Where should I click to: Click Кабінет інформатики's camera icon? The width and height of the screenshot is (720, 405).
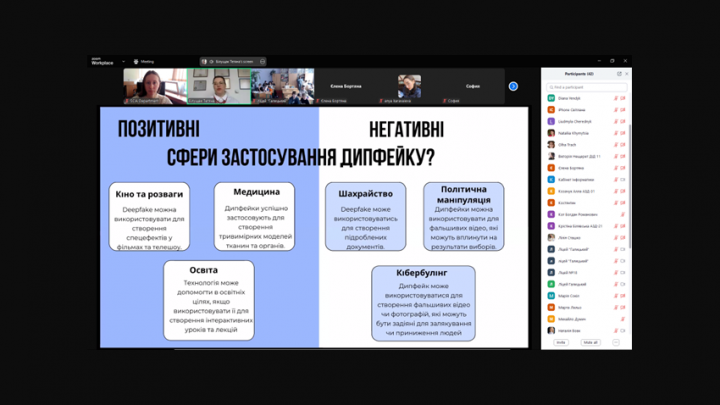(623, 180)
